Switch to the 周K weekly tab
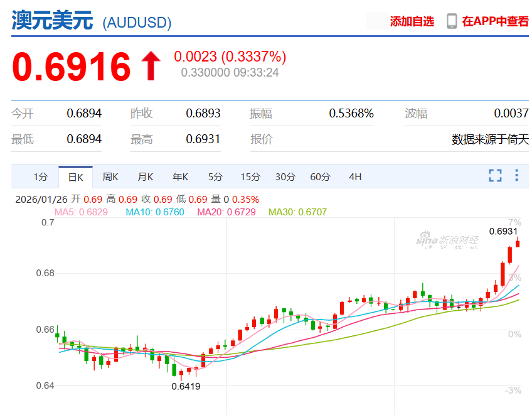This screenshot has height=415, width=532. pos(110,177)
